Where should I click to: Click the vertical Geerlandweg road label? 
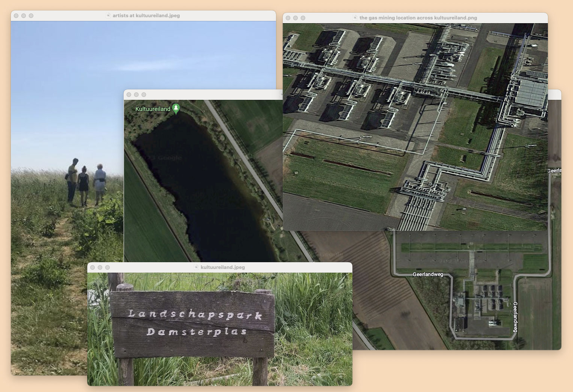515,317
